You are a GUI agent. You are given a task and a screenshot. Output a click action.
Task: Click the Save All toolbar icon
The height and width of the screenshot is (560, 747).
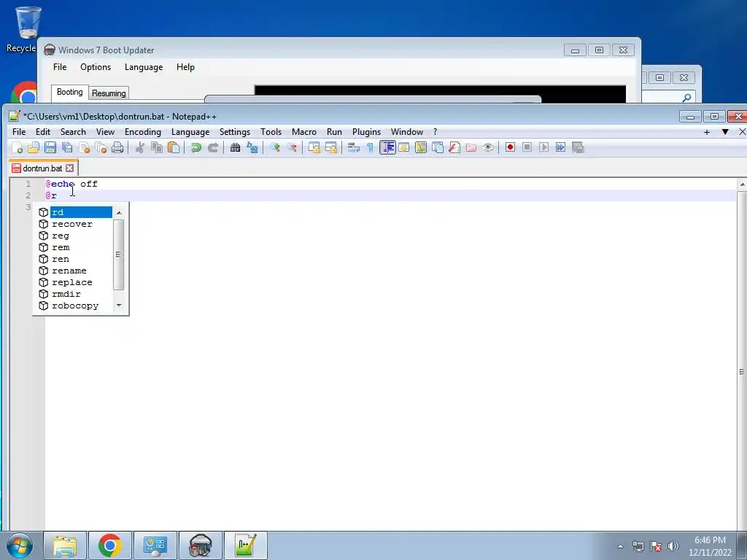click(67, 147)
